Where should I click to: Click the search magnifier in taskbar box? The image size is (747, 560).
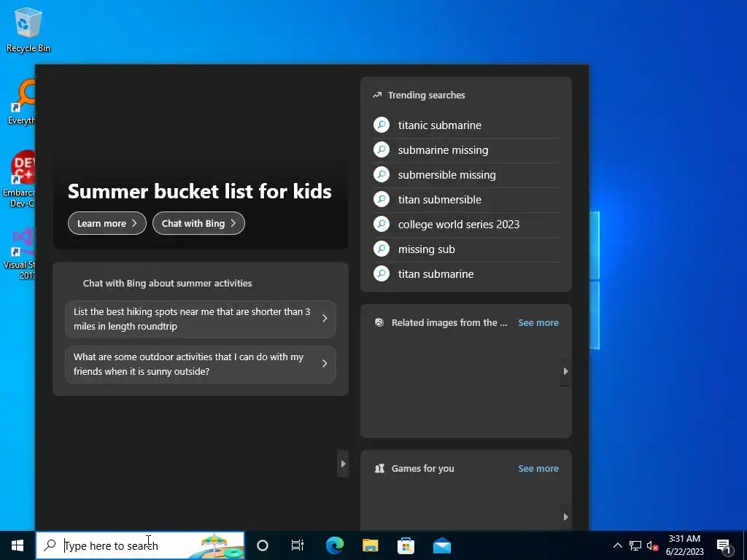(x=50, y=545)
